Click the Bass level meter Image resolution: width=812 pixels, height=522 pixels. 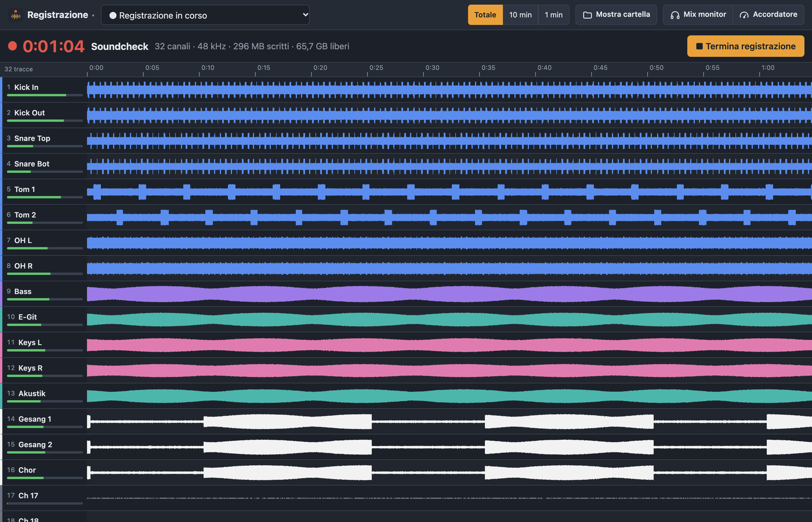coord(45,299)
